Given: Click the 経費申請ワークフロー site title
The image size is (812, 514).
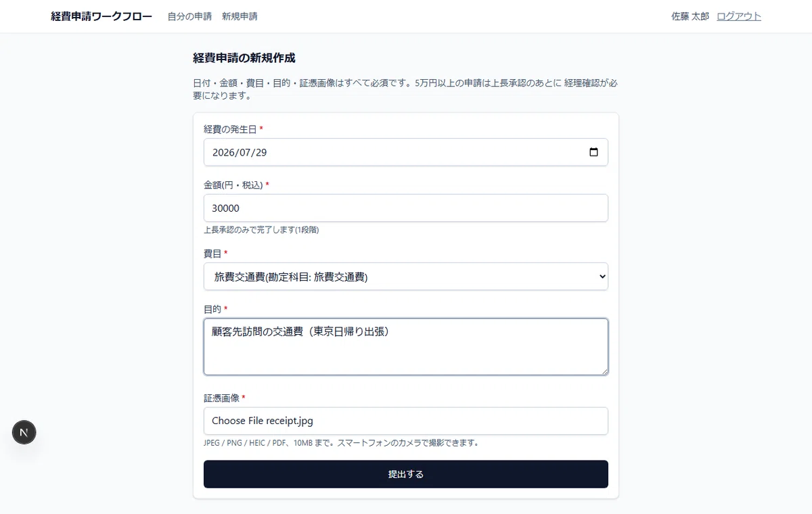Looking at the screenshot, I should (101, 16).
